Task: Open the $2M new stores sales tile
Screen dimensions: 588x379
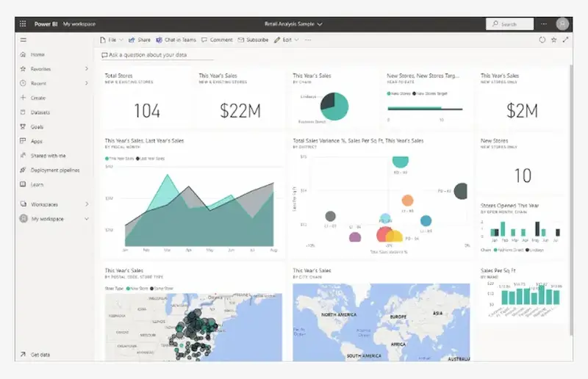Action: 522,99
